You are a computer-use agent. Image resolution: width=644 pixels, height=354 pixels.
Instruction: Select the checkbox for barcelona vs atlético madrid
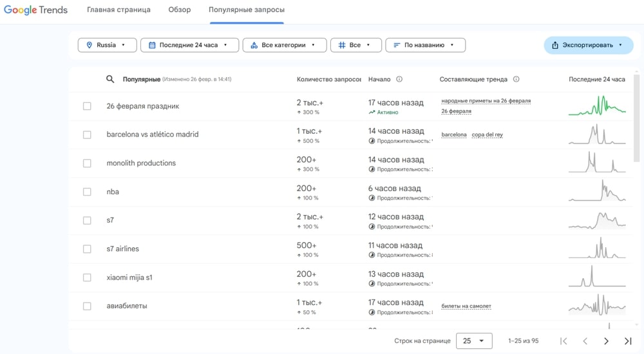[x=87, y=135]
